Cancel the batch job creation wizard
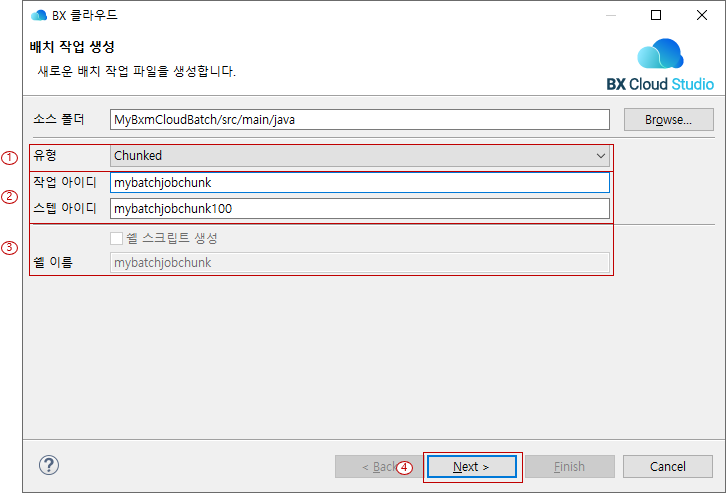Viewport: 726px width, 493px height. [x=667, y=467]
